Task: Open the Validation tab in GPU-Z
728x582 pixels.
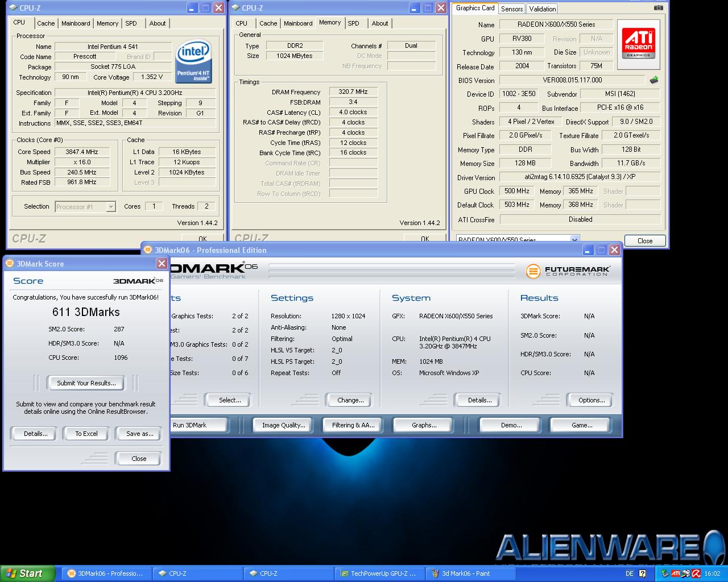Action: coord(543,9)
